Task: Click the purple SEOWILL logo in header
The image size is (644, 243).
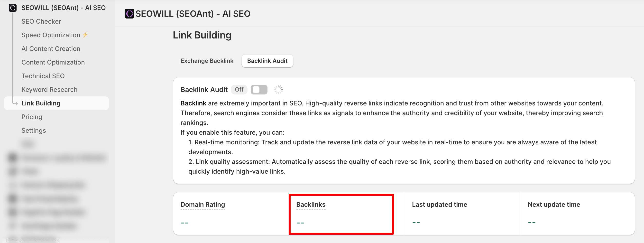Action: point(129,14)
